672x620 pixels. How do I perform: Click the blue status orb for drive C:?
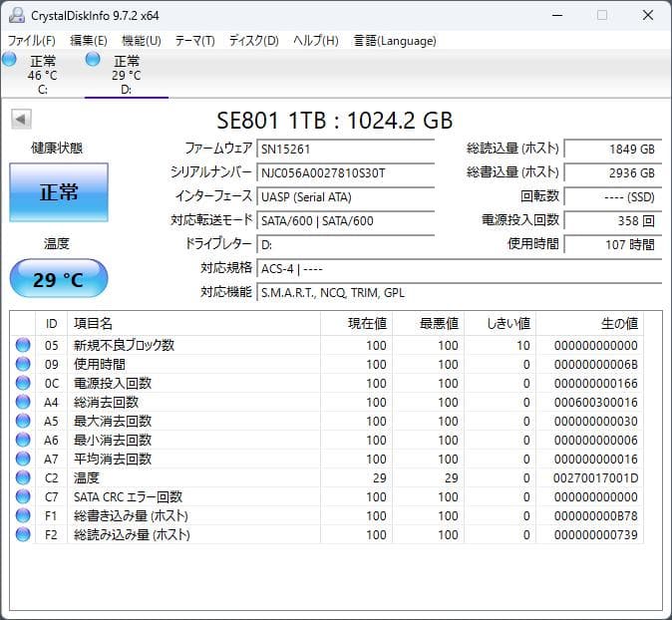click(9, 59)
